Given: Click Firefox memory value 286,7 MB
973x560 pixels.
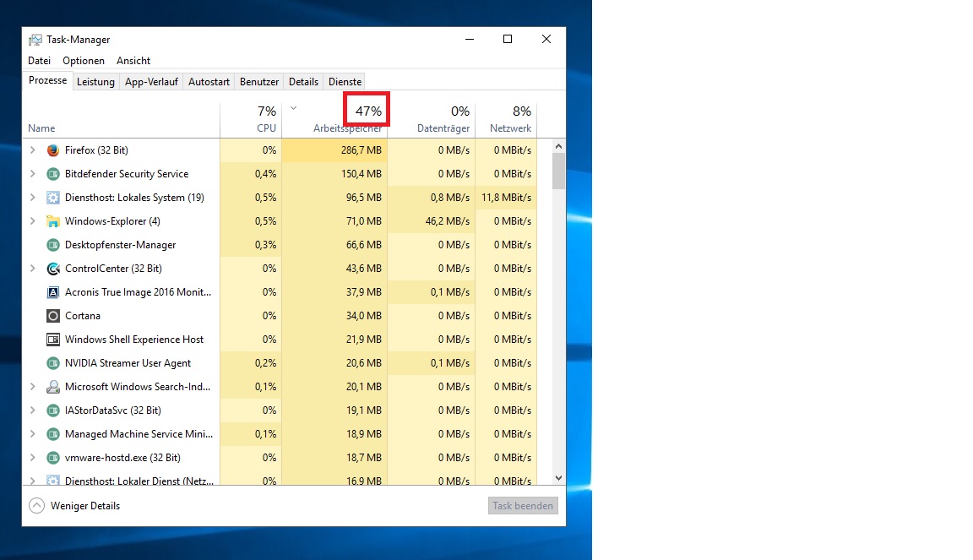Looking at the screenshot, I should point(361,150).
